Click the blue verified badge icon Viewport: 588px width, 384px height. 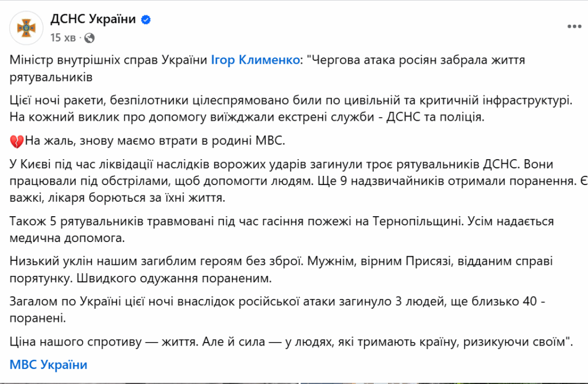click(x=146, y=20)
